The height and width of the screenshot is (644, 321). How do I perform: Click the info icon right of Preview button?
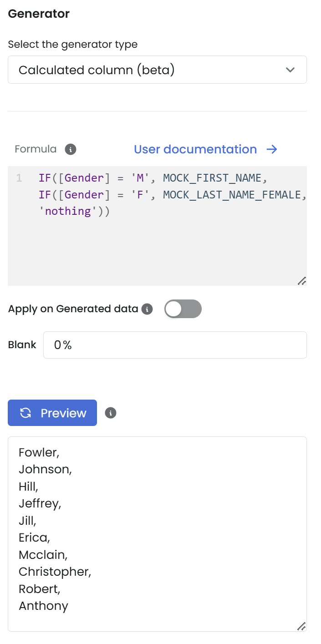click(111, 413)
